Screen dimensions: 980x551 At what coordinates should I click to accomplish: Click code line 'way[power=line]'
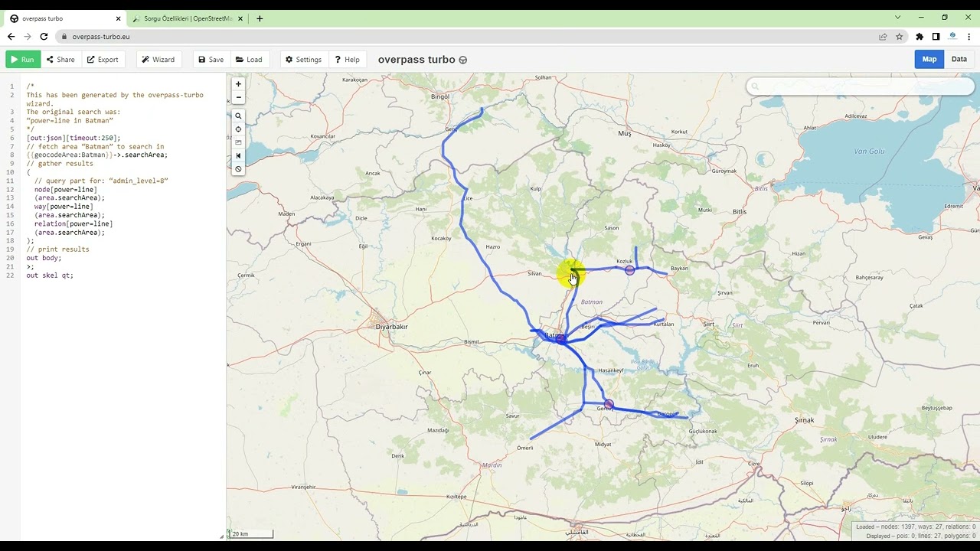click(64, 207)
